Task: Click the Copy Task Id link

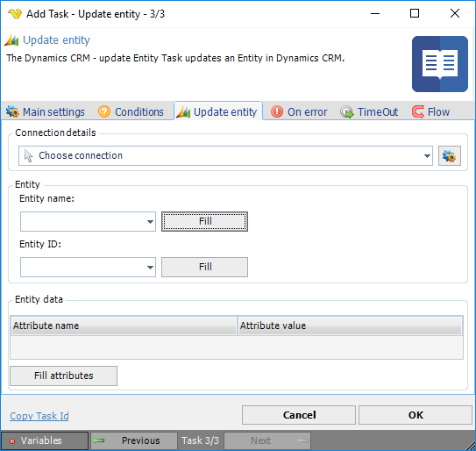Action: pos(39,416)
